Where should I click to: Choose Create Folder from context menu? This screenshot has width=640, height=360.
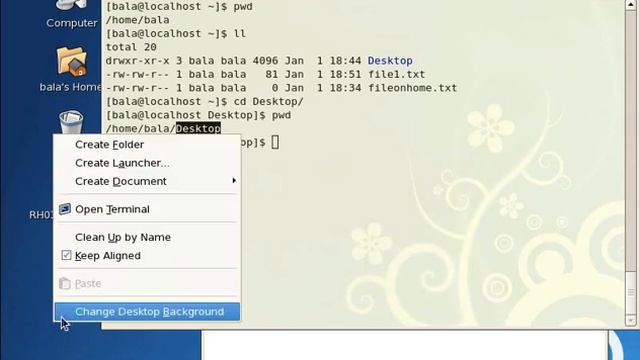[147, 144]
